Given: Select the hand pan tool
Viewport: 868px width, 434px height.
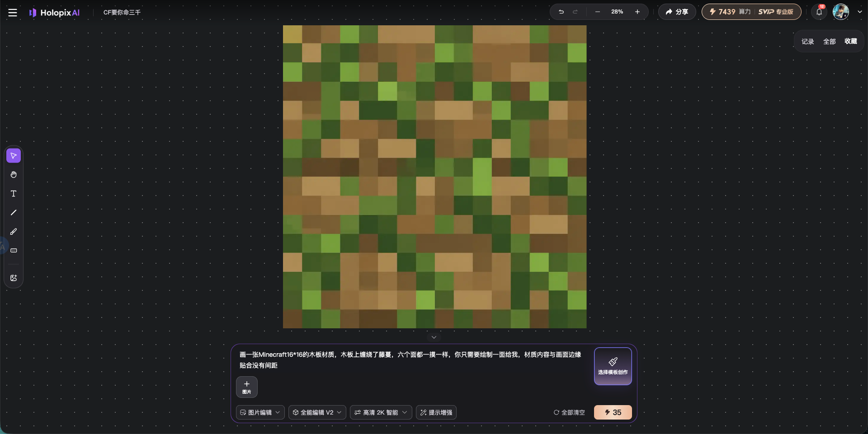Looking at the screenshot, I should (x=14, y=175).
